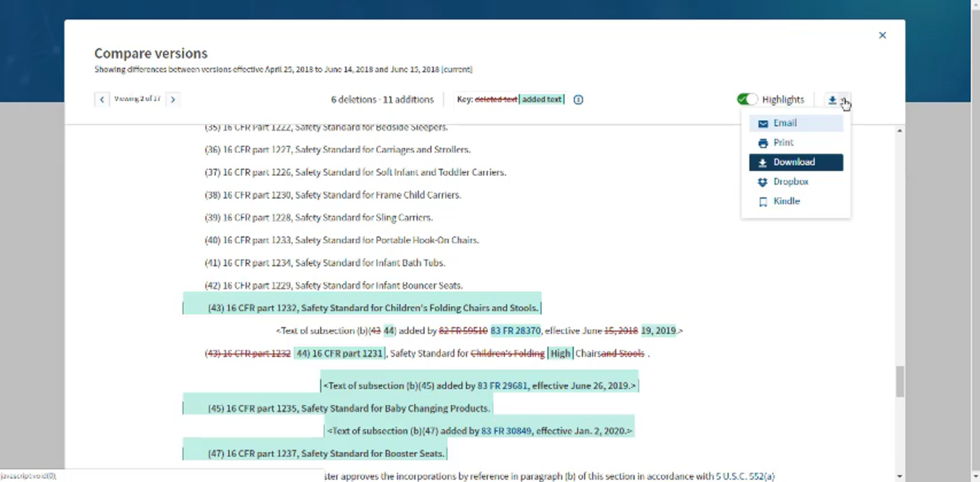Click the printer icon in the menu
980x482 pixels.
[x=763, y=143]
